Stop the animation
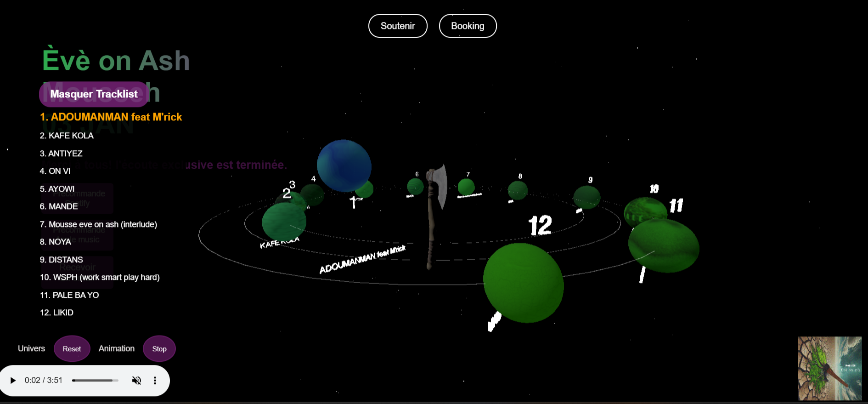 coord(159,349)
